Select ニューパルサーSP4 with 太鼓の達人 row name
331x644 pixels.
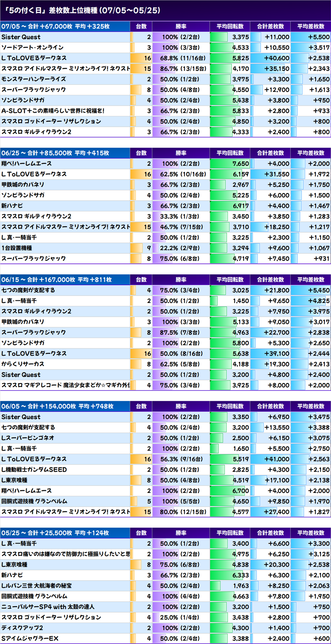click(x=48, y=607)
